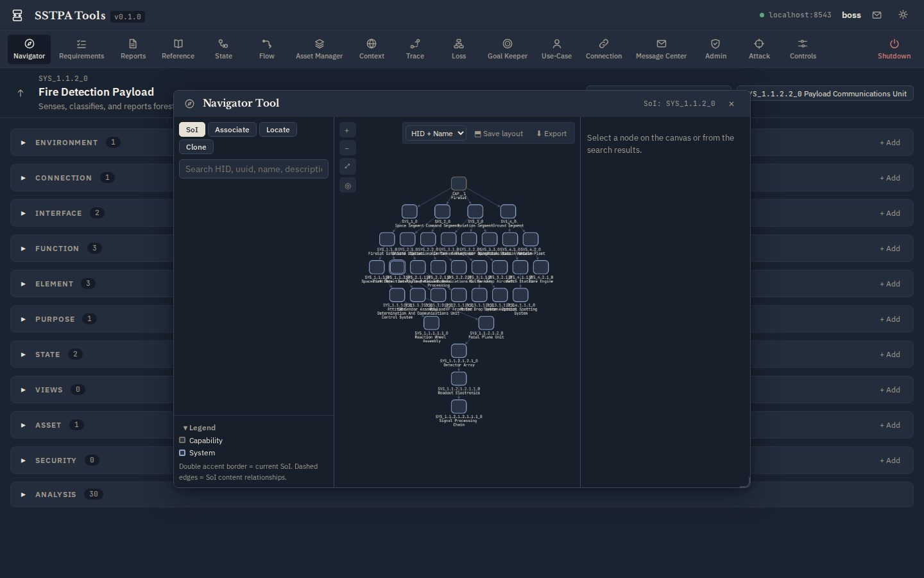Image resolution: width=924 pixels, height=578 pixels.
Task: Open the Goal Keeper tool
Action: coord(508,49)
